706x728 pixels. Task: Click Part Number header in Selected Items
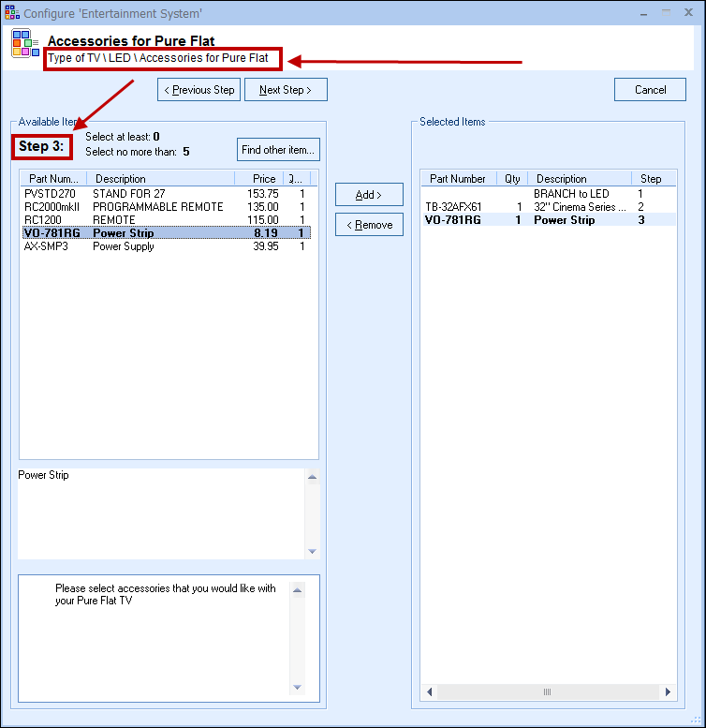click(x=458, y=179)
